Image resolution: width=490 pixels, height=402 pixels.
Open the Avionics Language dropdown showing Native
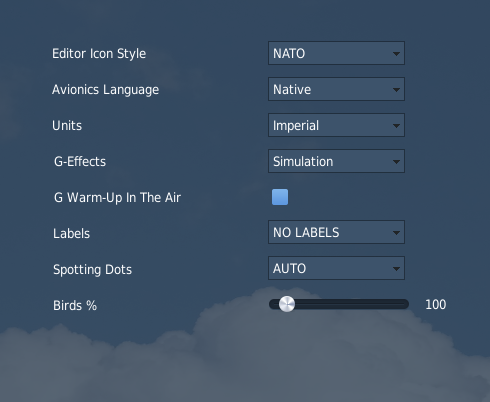(x=336, y=89)
